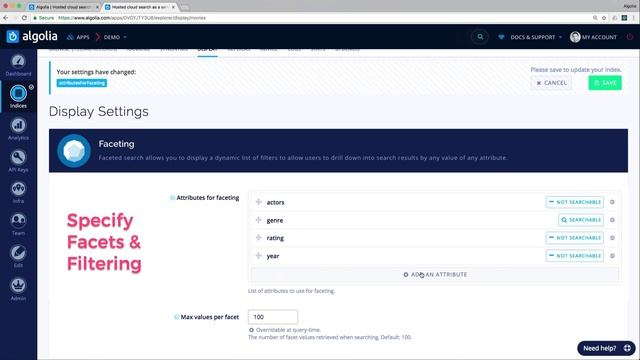This screenshot has width=640, height=360.
Task: Go to APPS in the breadcrumb
Action: pyautogui.click(x=78, y=37)
